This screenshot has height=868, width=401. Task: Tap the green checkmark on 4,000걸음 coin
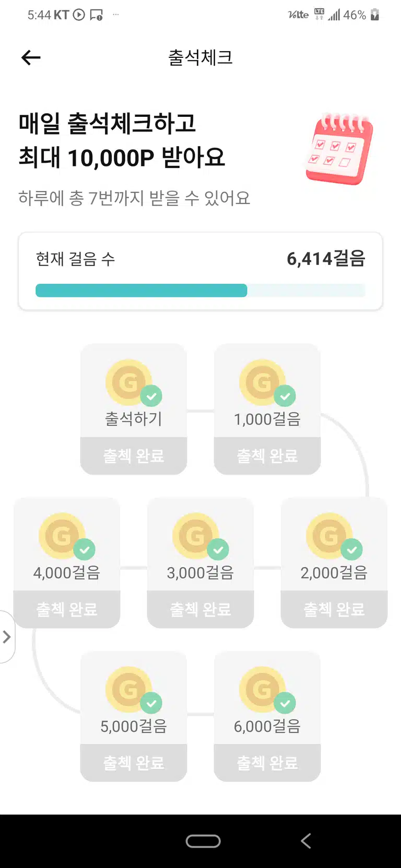point(84,549)
